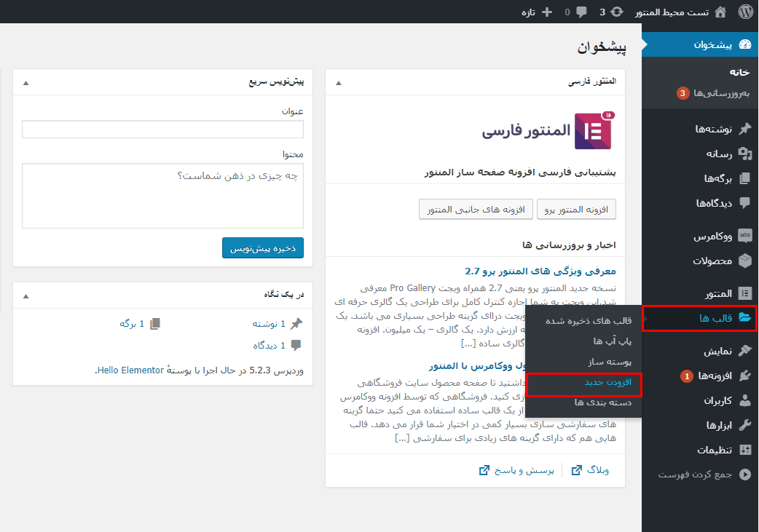Select پوسته ساز from flyout menu
Image resolution: width=759 pixels, height=532 pixels.
pyautogui.click(x=610, y=361)
